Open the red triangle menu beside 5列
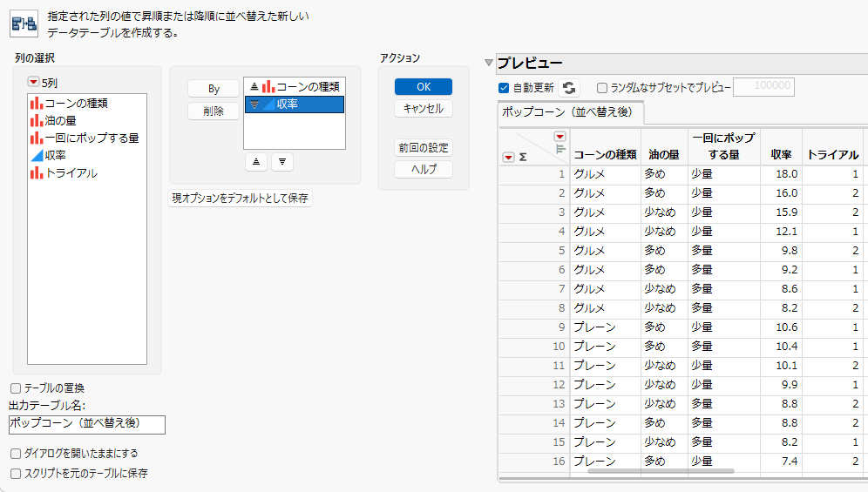The width and height of the screenshot is (868, 492). [x=33, y=82]
